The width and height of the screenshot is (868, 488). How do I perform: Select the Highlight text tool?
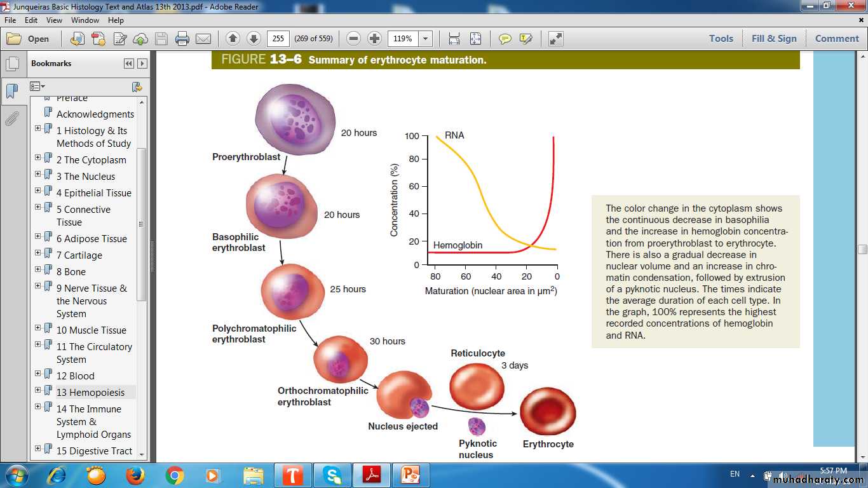pyautogui.click(x=526, y=39)
